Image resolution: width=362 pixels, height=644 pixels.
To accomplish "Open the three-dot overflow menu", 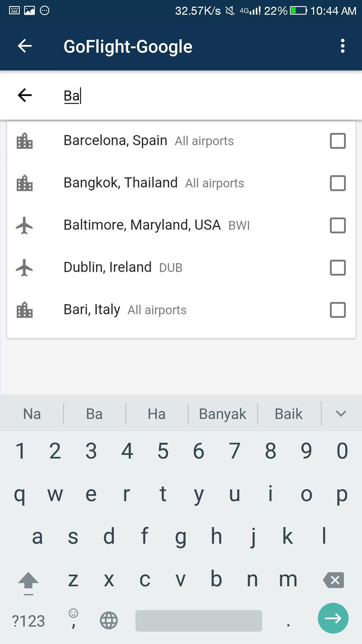I will point(343,46).
